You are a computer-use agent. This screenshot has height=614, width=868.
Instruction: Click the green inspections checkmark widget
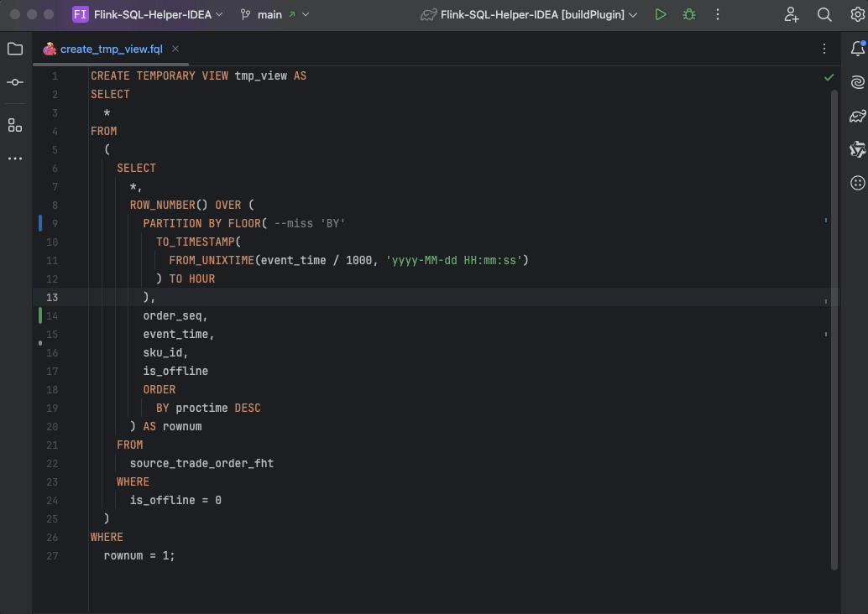(x=829, y=76)
